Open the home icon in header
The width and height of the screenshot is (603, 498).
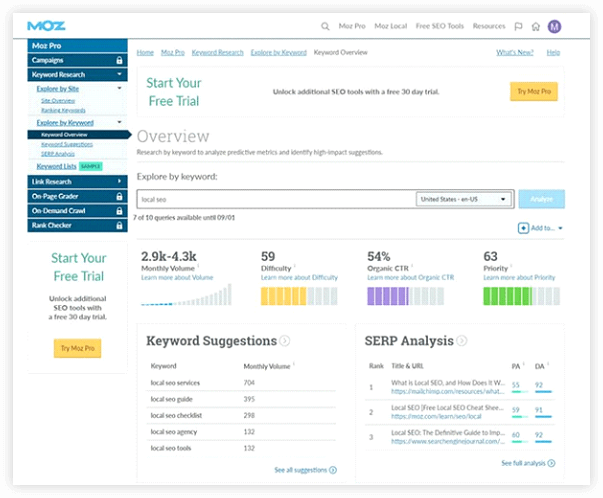pyautogui.click(x=536, y=26)
